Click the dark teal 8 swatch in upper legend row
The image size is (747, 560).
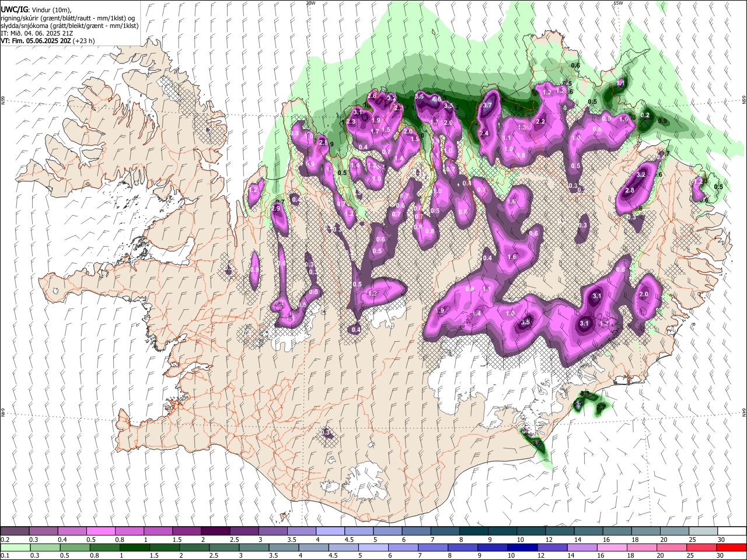click(474, 531)
